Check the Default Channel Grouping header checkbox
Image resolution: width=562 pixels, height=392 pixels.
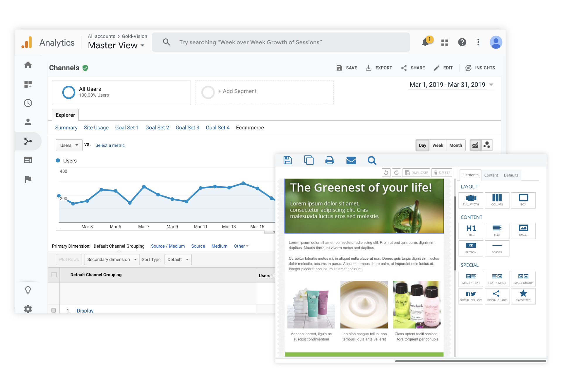click(x=54, y=275)
